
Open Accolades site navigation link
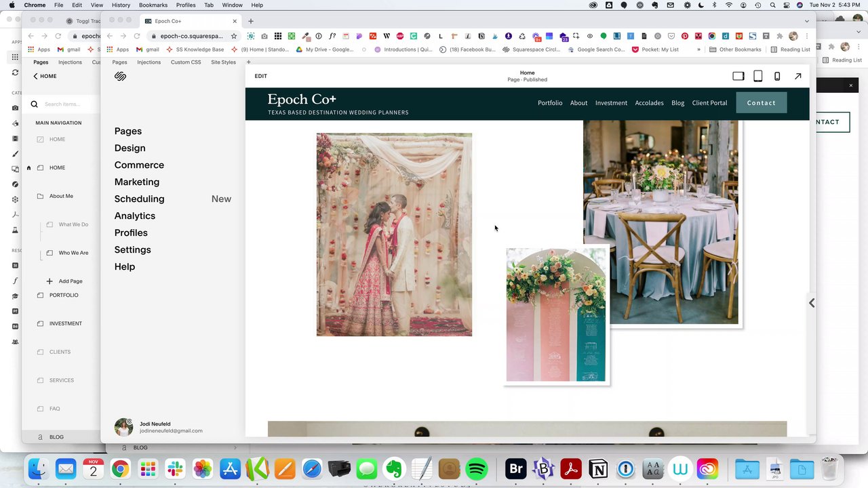tap(649, 103)
